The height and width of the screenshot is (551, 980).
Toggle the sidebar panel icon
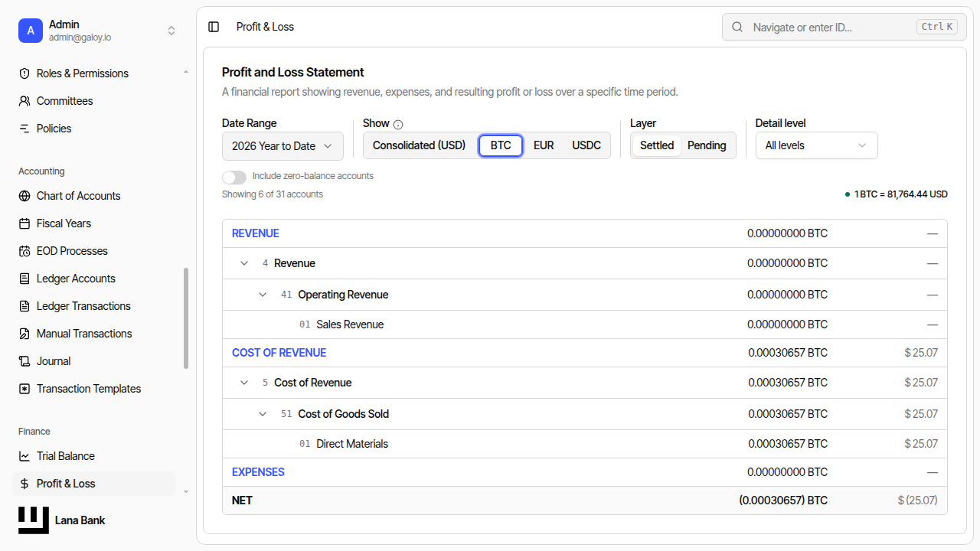[x=214, y=27]
